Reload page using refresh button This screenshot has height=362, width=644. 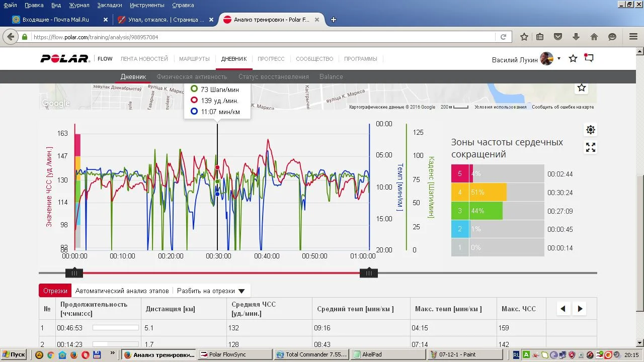pyautogui.click(x=503, y=37)
